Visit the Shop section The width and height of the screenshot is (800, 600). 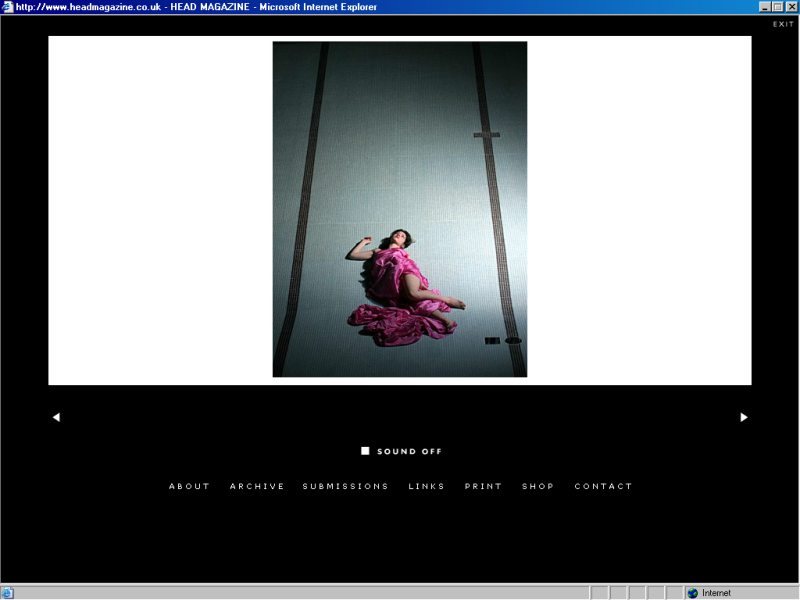coord(538,486)
